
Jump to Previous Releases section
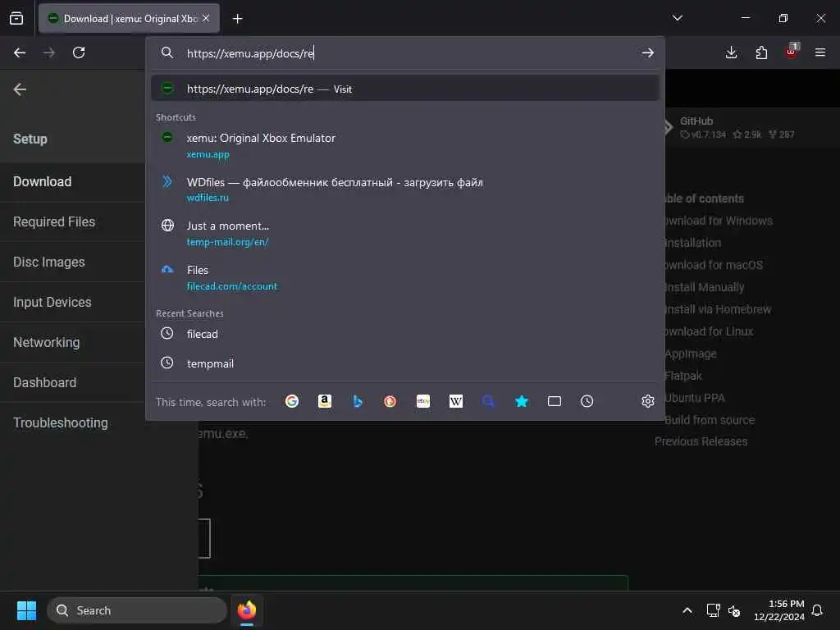click(701, 441)
